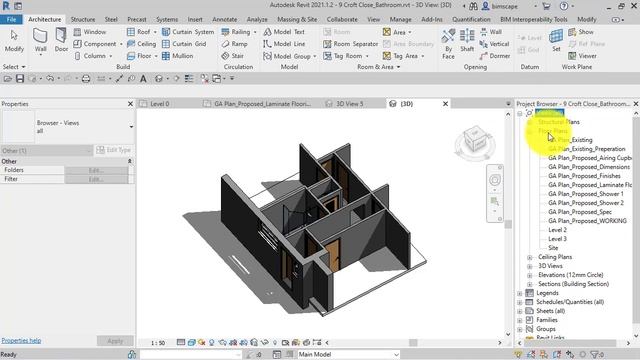
Task: Switch to the Structure ribbon tab
Action: click(x=83, y=19)
